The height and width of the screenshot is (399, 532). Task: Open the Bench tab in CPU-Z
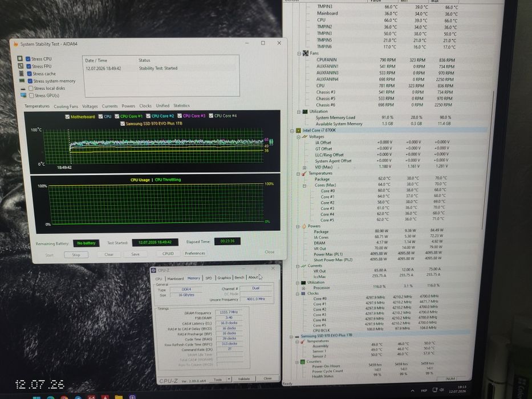click(x=239, y=278)
